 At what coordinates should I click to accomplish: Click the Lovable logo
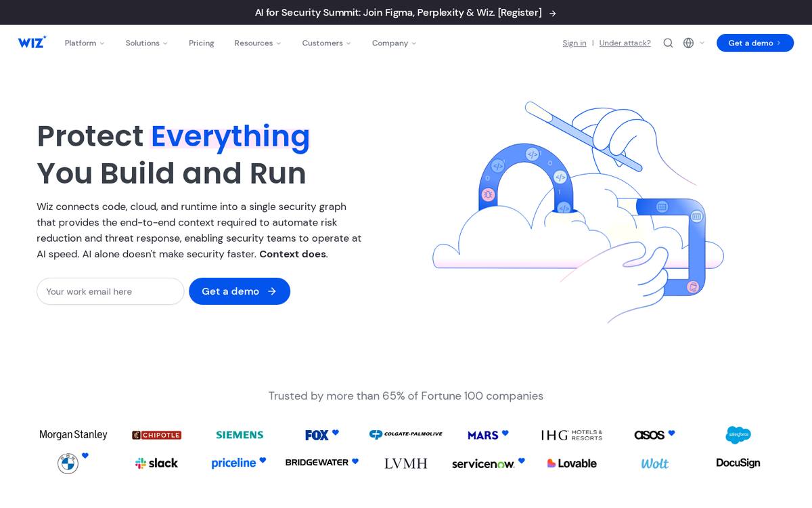572,463
